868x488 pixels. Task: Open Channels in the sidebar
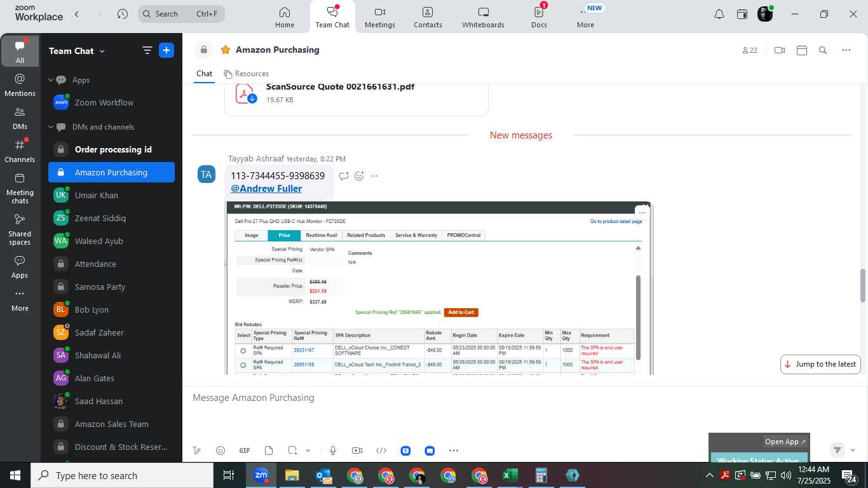[20, 151]
